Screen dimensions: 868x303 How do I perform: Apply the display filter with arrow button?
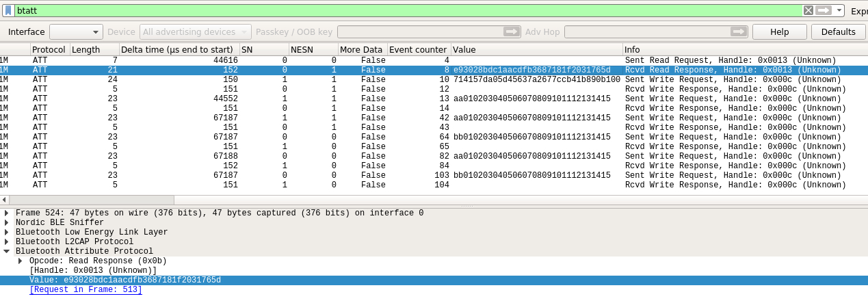click(824, 10)
